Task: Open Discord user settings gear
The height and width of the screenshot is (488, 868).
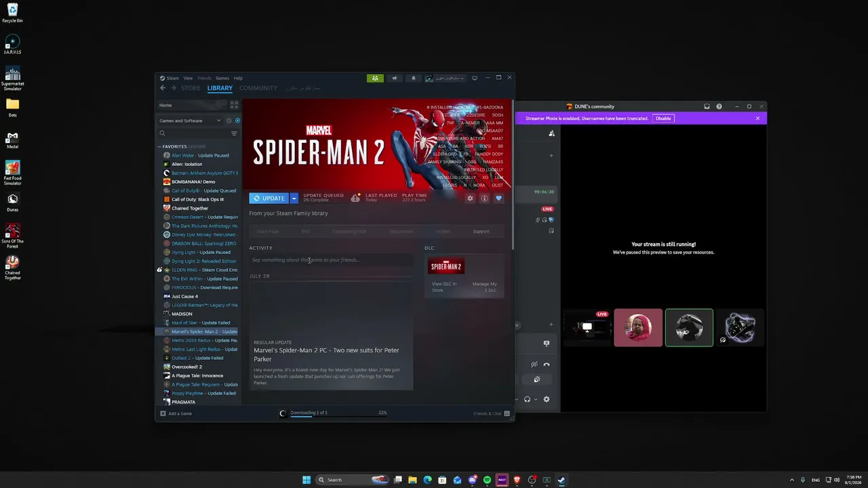Action: coord(547,399)
